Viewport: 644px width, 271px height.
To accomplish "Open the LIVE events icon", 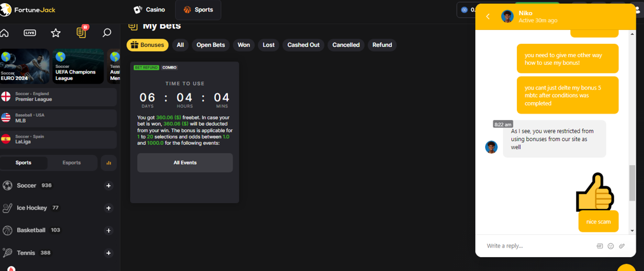I will click(30, 33).
